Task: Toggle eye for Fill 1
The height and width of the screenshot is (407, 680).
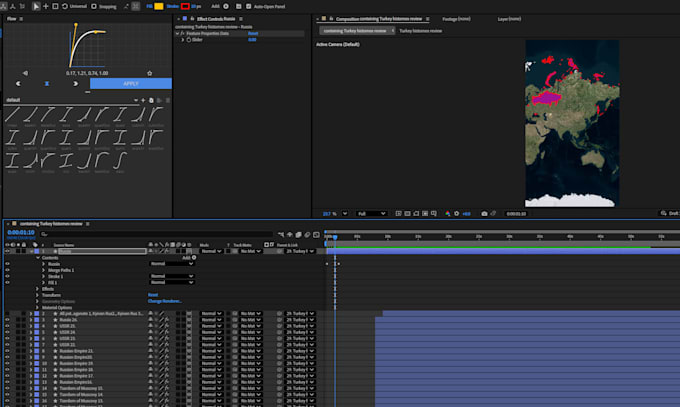Action: pyautogui.click(x=7, y=282)
